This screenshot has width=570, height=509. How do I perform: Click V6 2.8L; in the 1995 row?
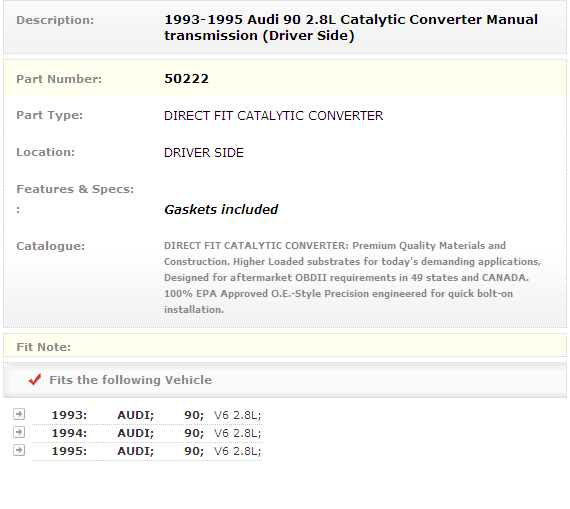tap(237, 451)
